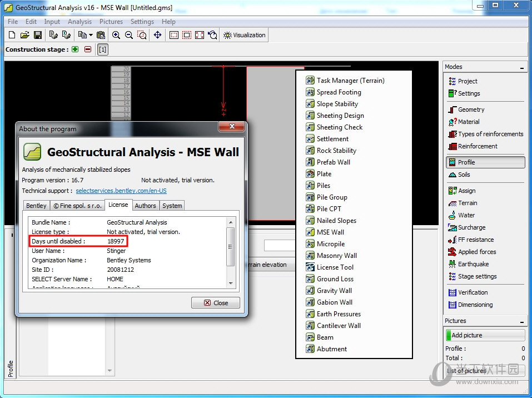Open the File menu
This screenshot has height=398, width=532.
[13, 21]
